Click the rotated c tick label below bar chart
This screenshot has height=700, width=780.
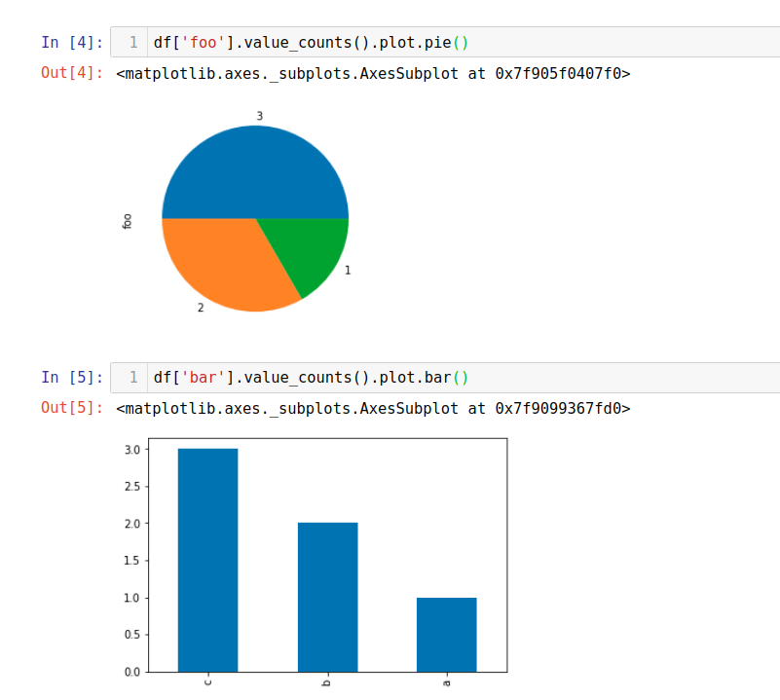(x=207, y=682)
